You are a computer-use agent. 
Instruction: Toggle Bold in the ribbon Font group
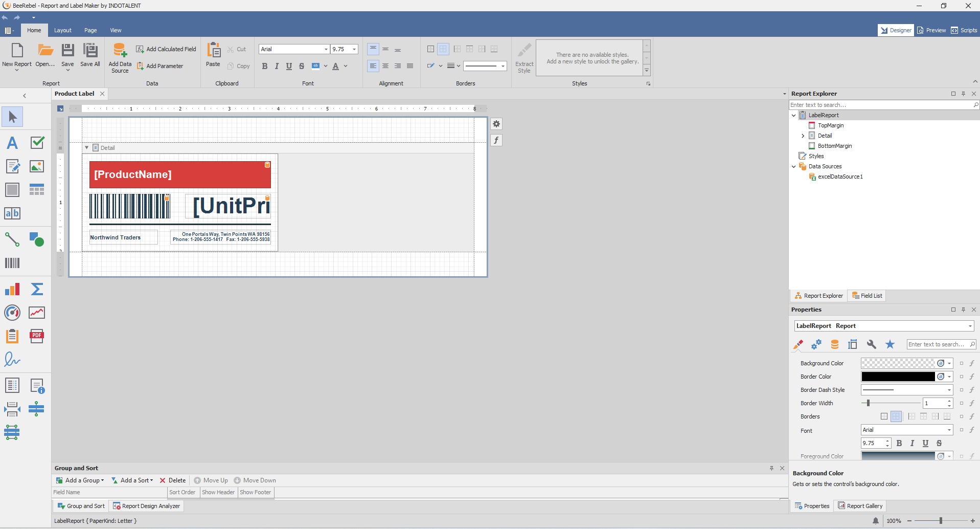click(264, 66)
